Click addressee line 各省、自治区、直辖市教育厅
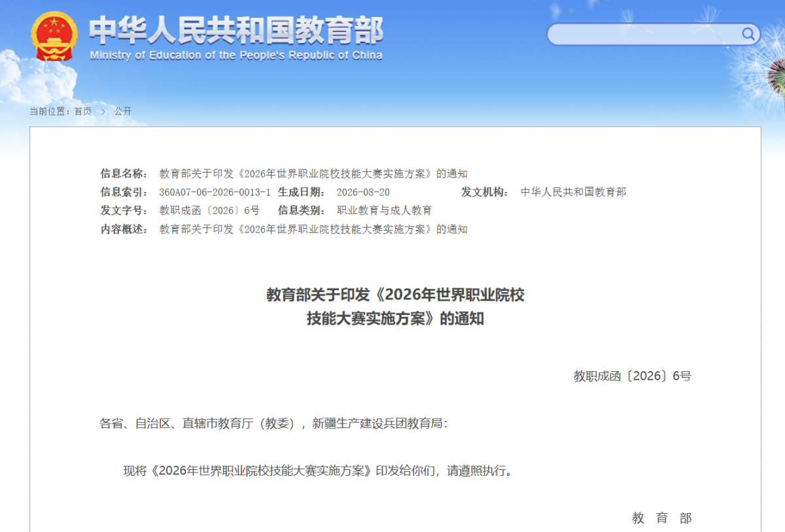Image resolution: width=785 pixels, height=532 pixels. [x=274, y=424]
